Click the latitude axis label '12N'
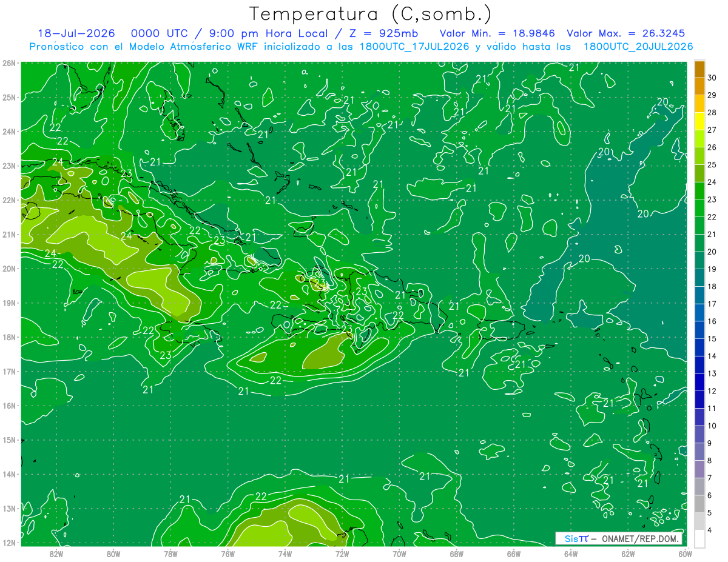Screen dimensions: 728x562 pyautogui.click(x=9, y=543)
